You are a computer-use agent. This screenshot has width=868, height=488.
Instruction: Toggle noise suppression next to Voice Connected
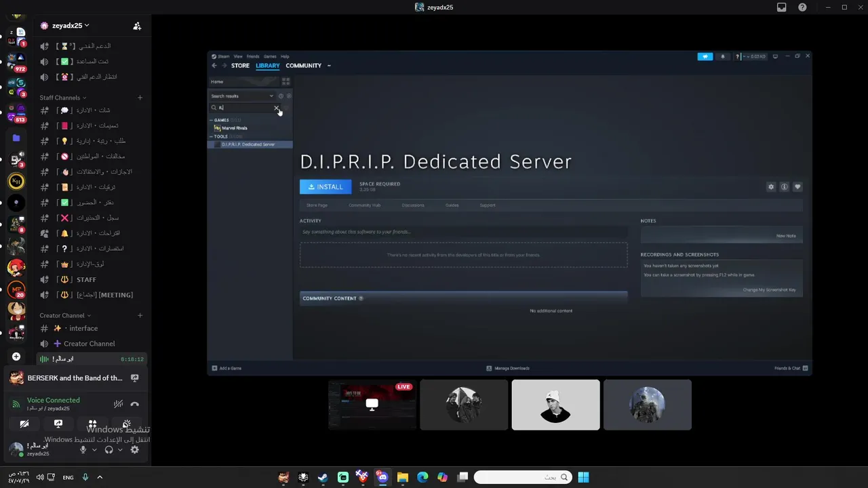point(118,404)
